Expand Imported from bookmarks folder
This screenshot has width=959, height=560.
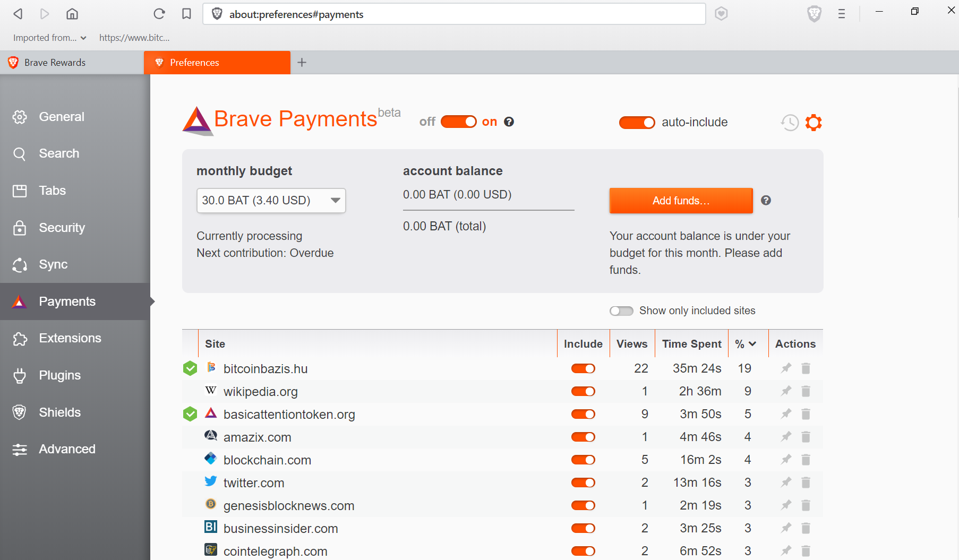(x=50, y=38)
